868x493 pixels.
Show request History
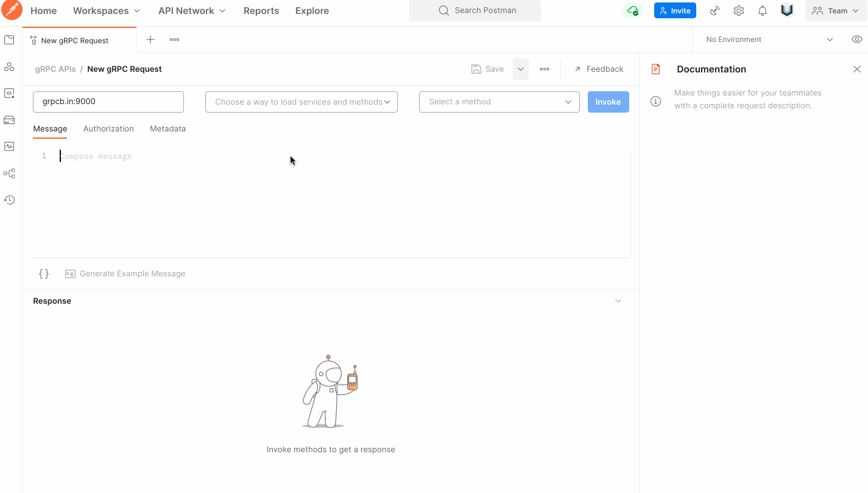pos(9,200)
